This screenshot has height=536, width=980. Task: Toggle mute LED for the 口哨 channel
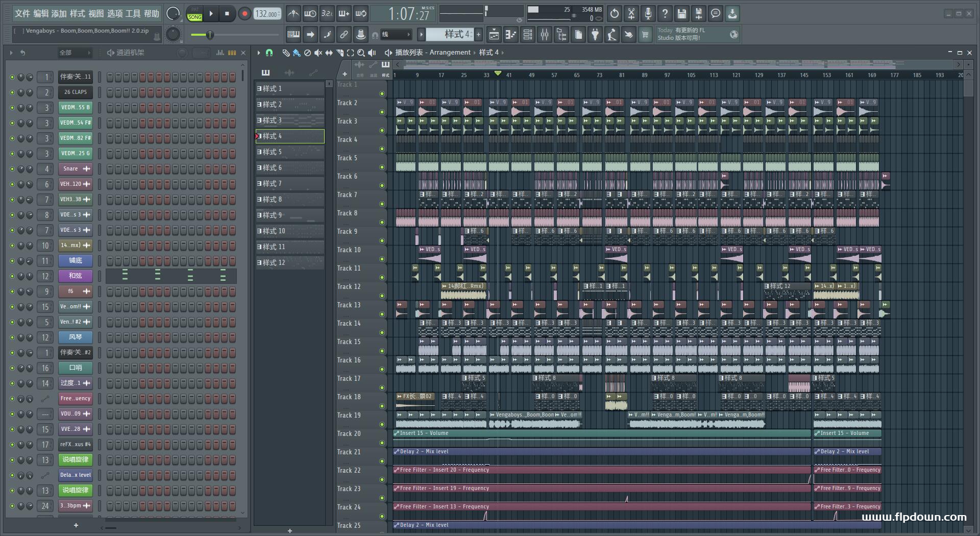click(x=12, y=368)
